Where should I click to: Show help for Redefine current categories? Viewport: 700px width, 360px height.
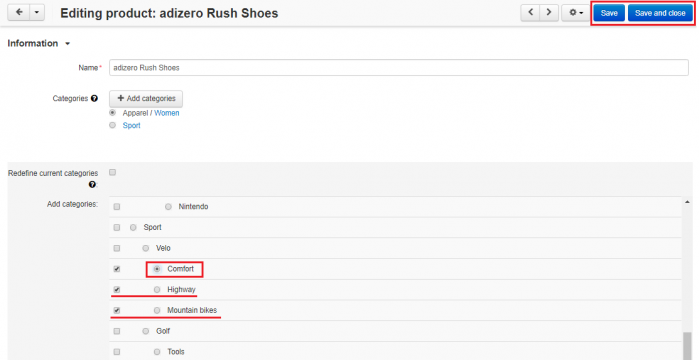coord(92,184)
